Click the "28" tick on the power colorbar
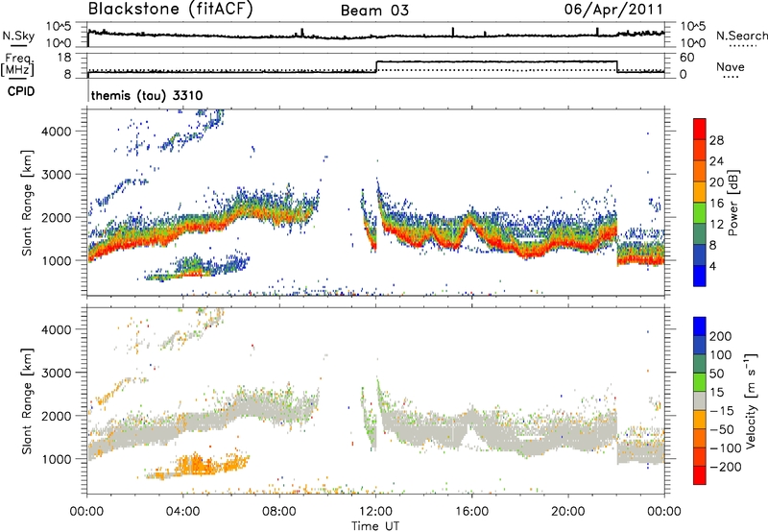 pyautogui.click(x=716, y=140)
